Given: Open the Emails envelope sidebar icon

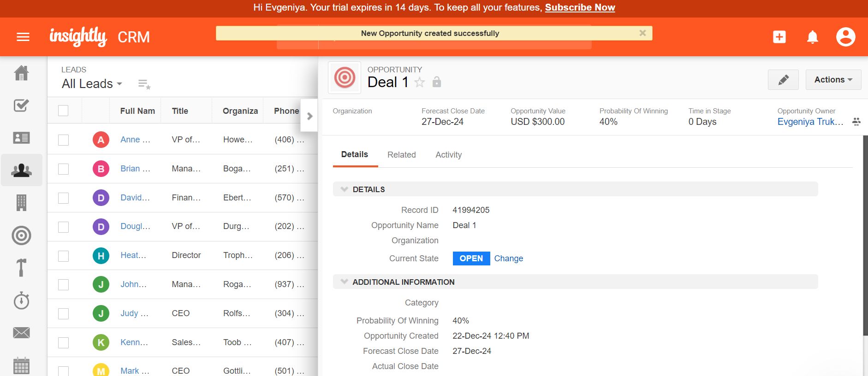Looking at the screenshot, I should click(22, 333).
